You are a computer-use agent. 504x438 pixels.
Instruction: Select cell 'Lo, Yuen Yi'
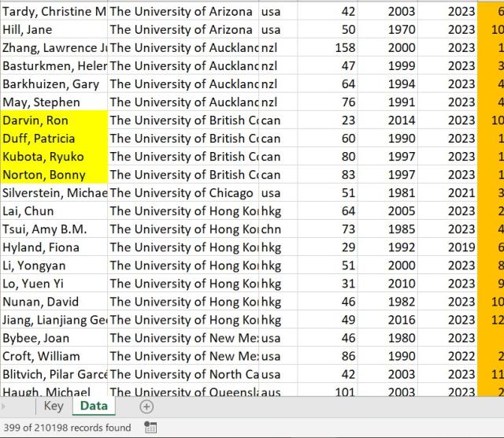(54, 284)
